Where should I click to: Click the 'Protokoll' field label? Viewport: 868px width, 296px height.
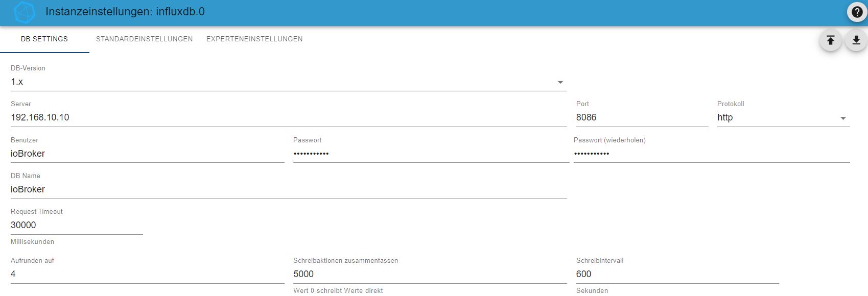731,104
